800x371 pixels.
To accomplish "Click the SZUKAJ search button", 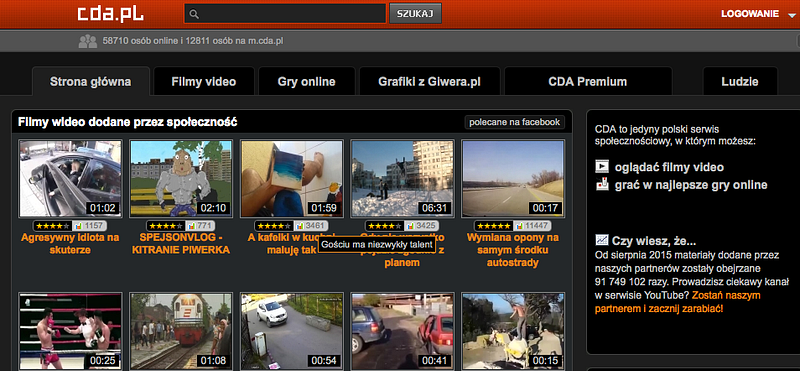I will click(x=415, y=14).
